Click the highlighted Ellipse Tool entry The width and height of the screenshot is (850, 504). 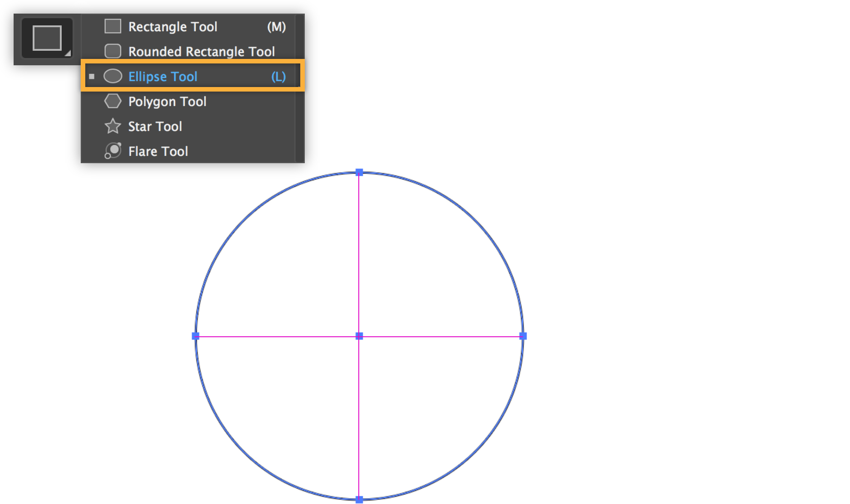pyautogui.click(x=191, y=76)
